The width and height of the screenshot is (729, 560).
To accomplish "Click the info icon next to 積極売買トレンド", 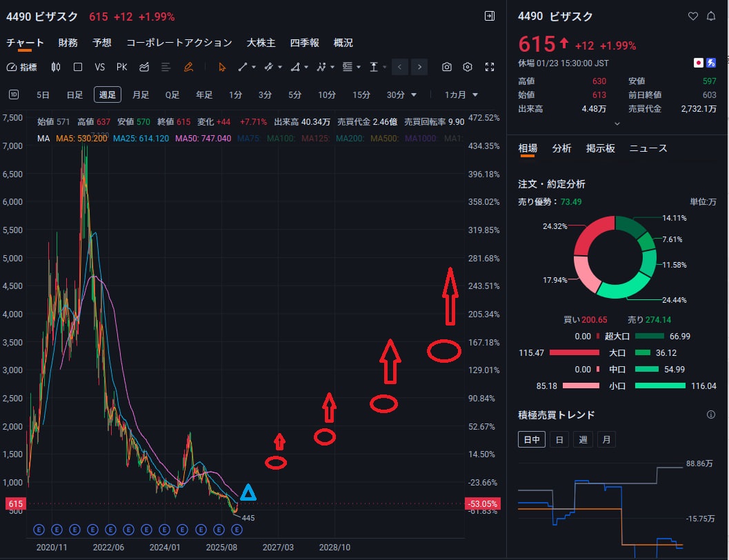I will point(711,414).
